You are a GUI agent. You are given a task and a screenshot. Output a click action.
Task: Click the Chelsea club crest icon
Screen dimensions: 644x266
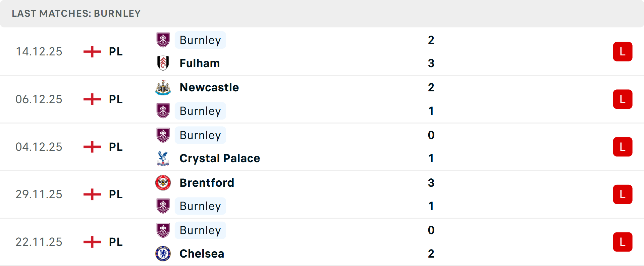(x=163, y=254)
